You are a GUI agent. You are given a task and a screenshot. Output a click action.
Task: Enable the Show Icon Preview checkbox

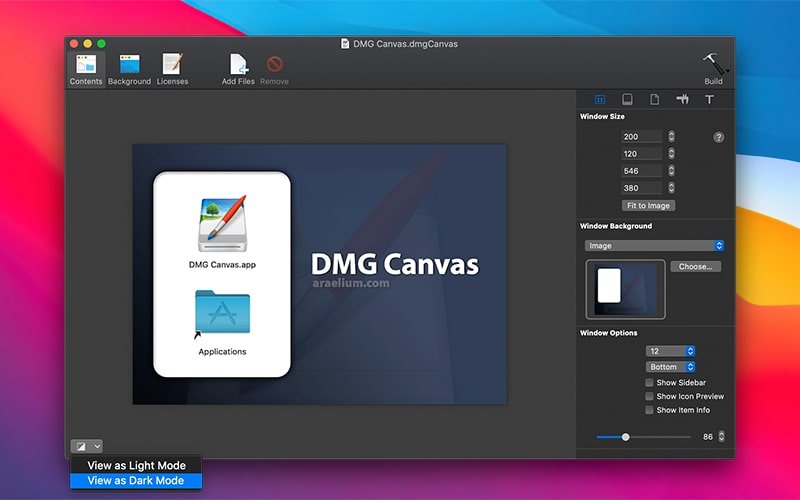649,397
